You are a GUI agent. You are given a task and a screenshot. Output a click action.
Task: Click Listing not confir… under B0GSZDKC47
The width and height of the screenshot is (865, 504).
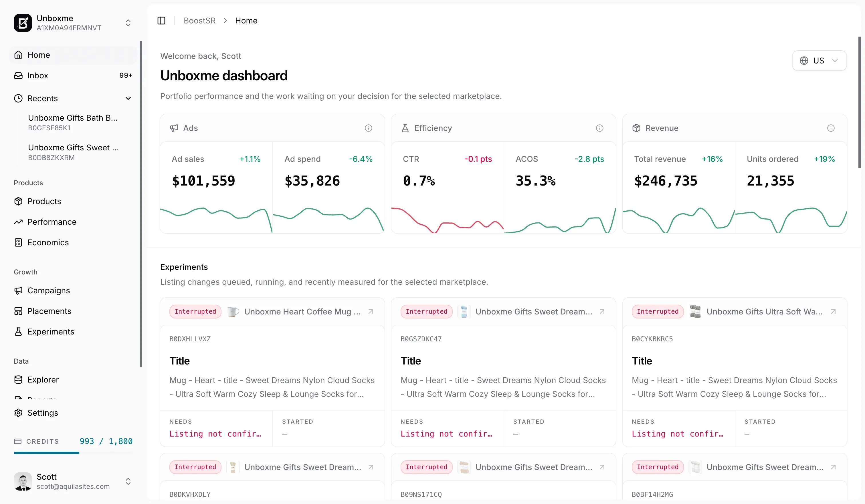446,434
